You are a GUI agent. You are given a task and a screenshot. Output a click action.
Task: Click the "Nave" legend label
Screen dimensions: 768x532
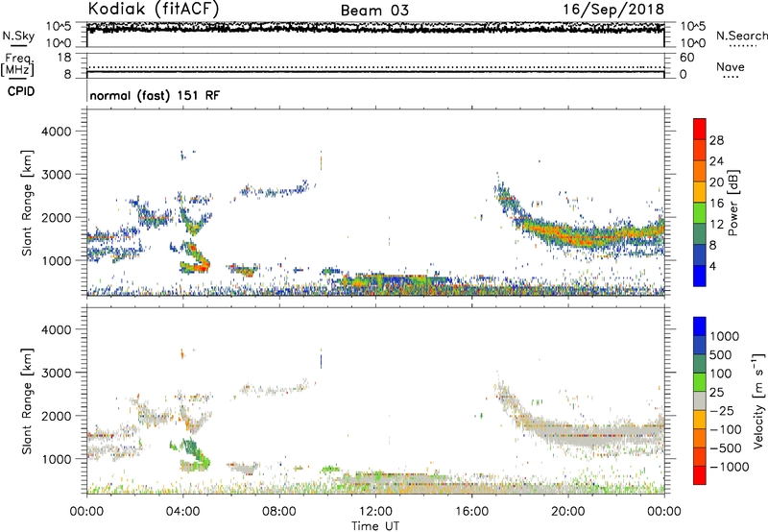pyautogui.click(x=731, y=66)
